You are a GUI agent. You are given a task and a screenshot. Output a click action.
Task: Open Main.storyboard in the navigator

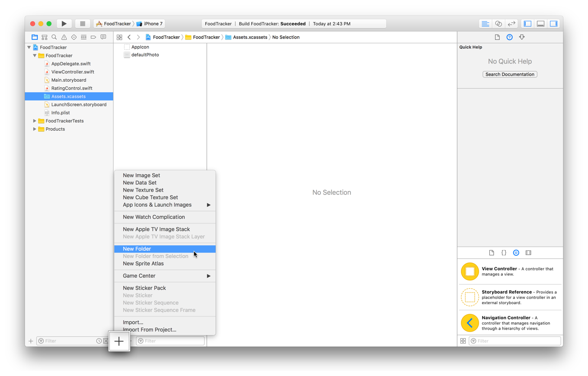point(69,80)
